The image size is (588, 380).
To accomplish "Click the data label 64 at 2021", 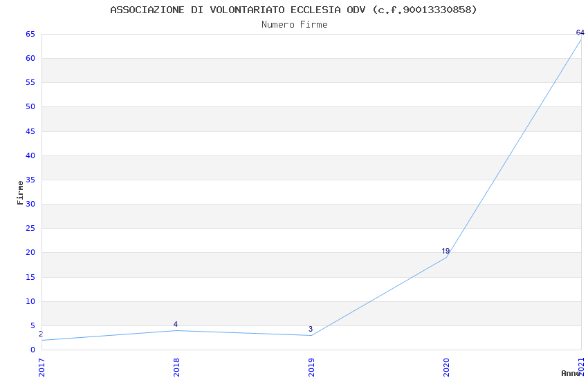I will [580, 33].
